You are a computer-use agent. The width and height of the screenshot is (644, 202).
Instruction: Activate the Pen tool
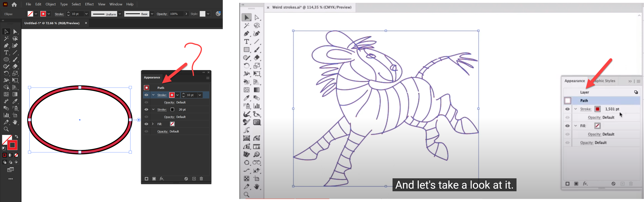click(6, 46)
